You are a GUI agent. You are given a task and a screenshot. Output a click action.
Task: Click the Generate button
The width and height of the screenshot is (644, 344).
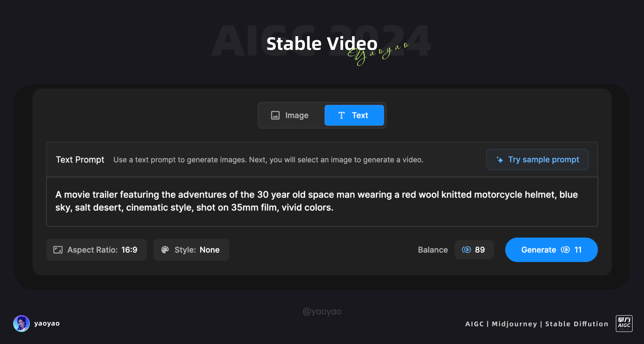551,250
